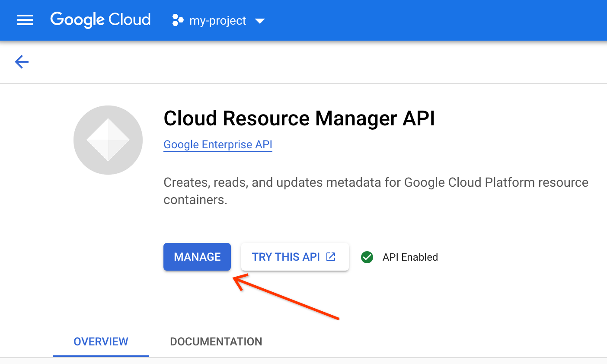
Task: Expand the my-project selector dropdown arrow
Action: (260, 21)
